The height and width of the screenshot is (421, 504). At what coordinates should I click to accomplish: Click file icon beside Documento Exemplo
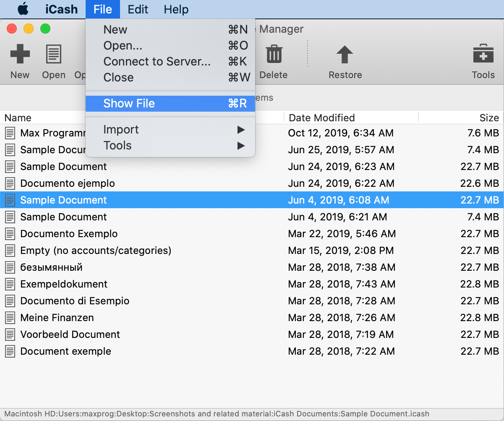pos(10,234)
